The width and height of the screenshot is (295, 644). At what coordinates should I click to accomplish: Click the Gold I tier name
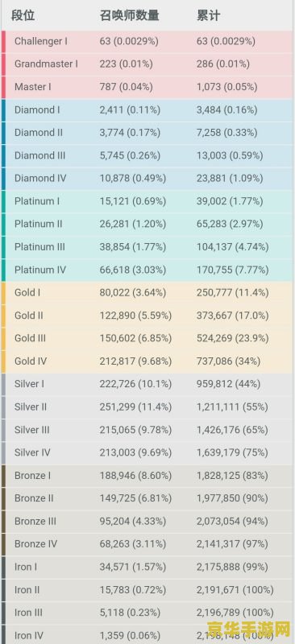click(27, 293)
